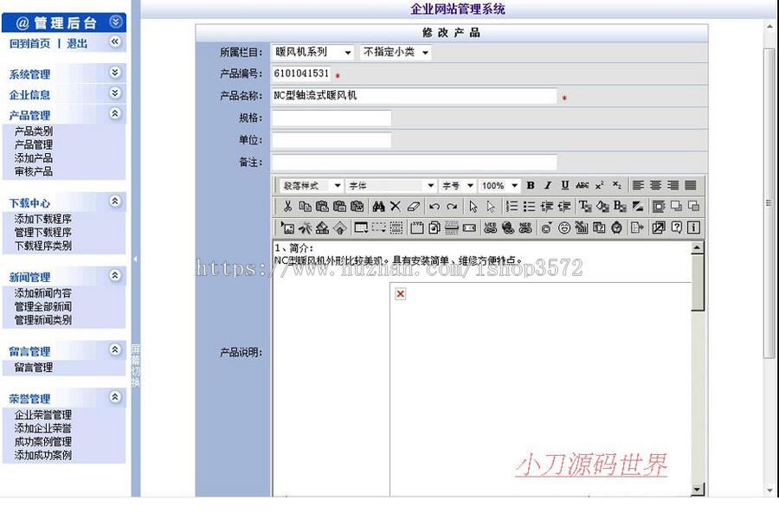Open the 段落样式 paragraph style dropdown

coord(311,186)
